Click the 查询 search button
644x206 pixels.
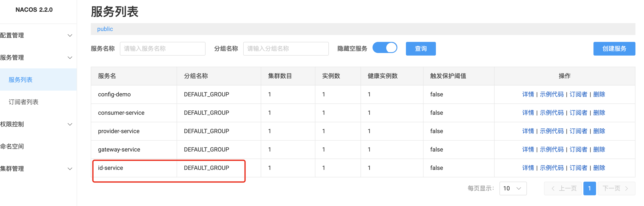coord(421,49)
